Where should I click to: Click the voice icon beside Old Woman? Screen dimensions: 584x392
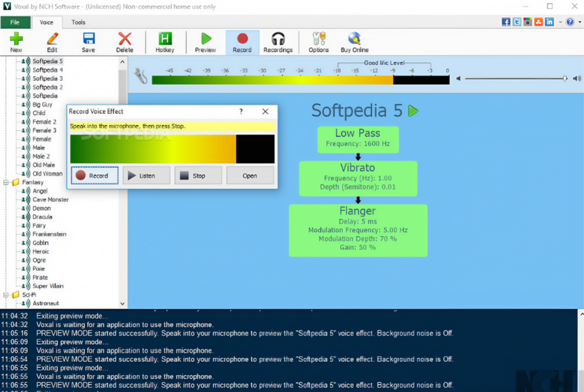pos(26,173)
